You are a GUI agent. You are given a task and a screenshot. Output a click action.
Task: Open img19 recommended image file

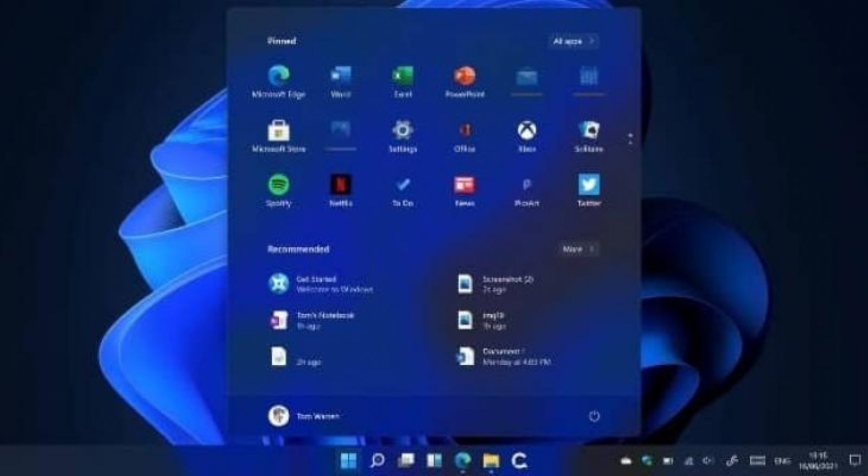[481, 320]
